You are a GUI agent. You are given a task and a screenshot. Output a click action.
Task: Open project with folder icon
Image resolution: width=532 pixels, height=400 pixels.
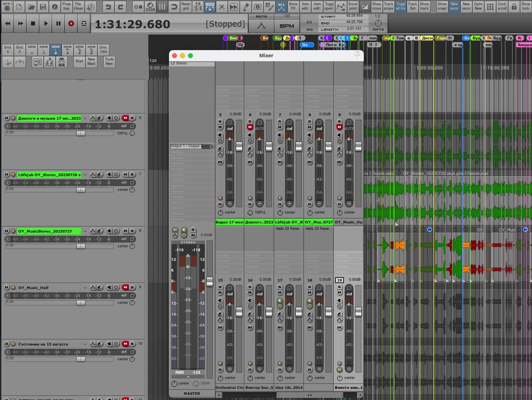[x=31, y=6]
